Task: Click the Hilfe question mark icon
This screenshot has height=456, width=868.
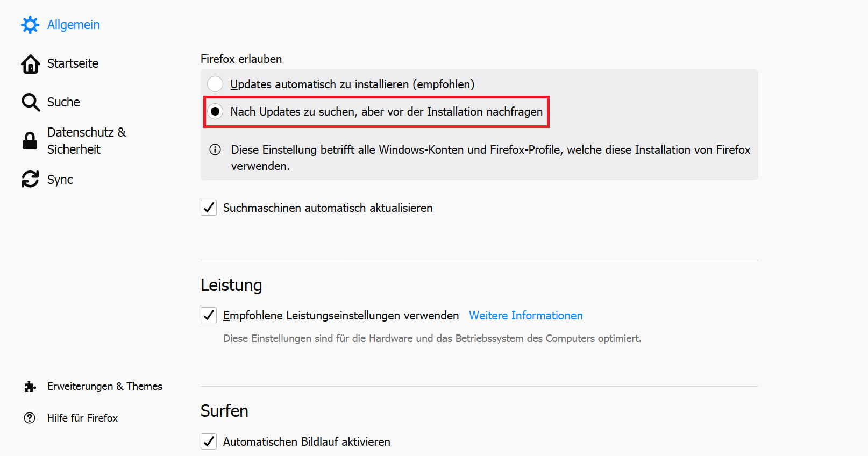Action: coord(30,418)
